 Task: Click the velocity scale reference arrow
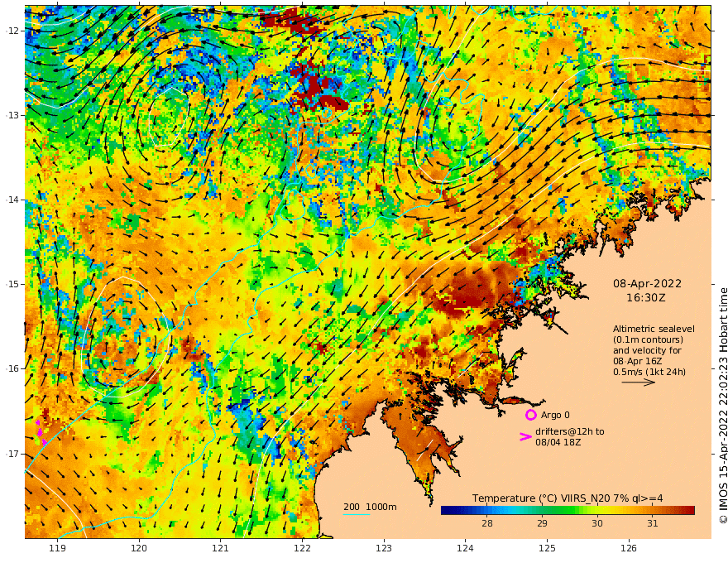click(x=638, y=383)
